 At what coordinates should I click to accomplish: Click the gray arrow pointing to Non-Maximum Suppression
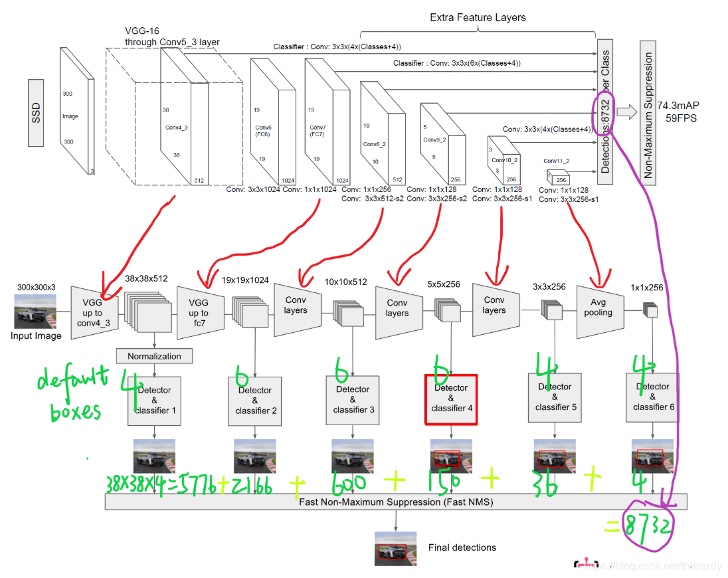[627, 112]
